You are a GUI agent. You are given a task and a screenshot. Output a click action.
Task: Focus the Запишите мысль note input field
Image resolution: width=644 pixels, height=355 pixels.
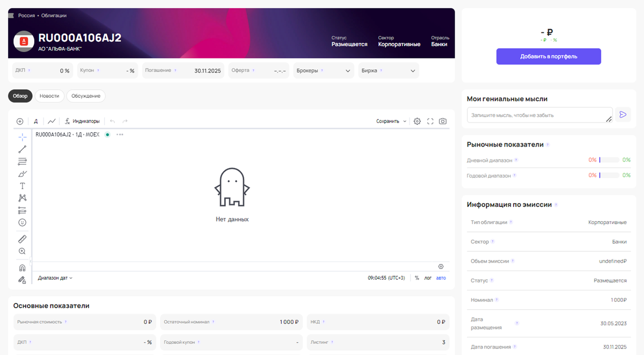(540, 115)
